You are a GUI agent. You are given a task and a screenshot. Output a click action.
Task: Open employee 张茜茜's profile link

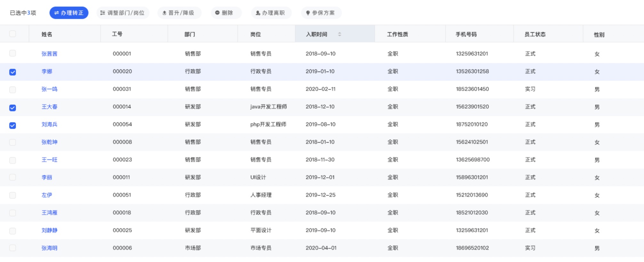click(x=49, y=54)
